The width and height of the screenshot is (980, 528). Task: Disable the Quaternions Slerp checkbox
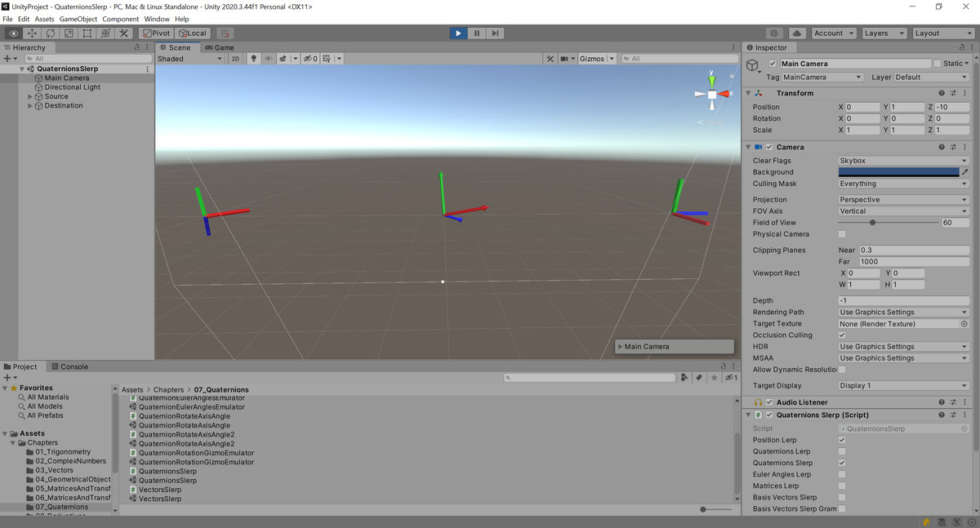tap(842, 463)
